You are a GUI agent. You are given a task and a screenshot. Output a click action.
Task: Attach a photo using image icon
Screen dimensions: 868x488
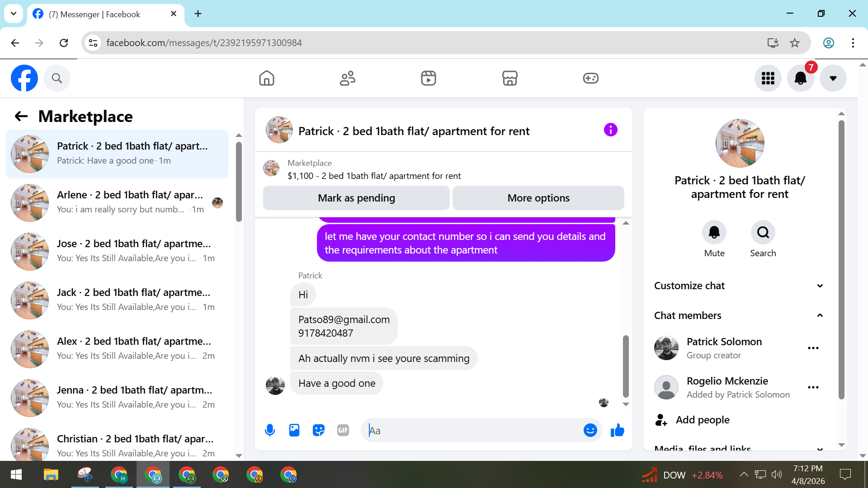tap(294, 430)
